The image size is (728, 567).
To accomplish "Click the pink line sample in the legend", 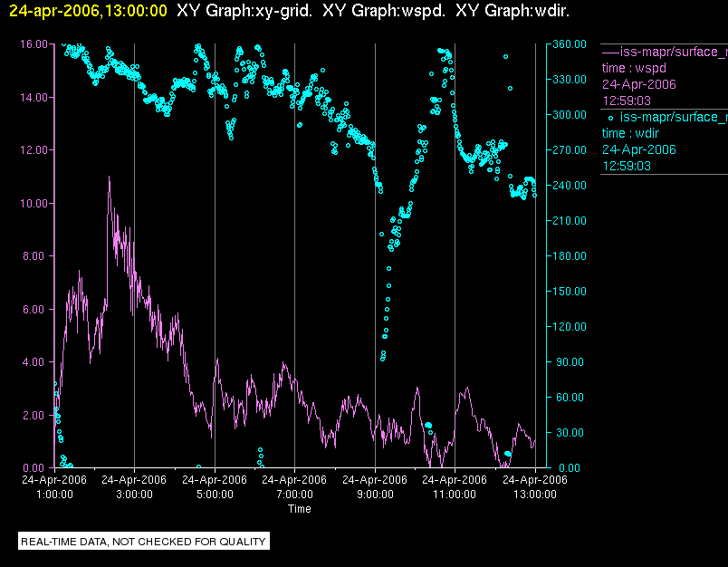I will point(611,52).
